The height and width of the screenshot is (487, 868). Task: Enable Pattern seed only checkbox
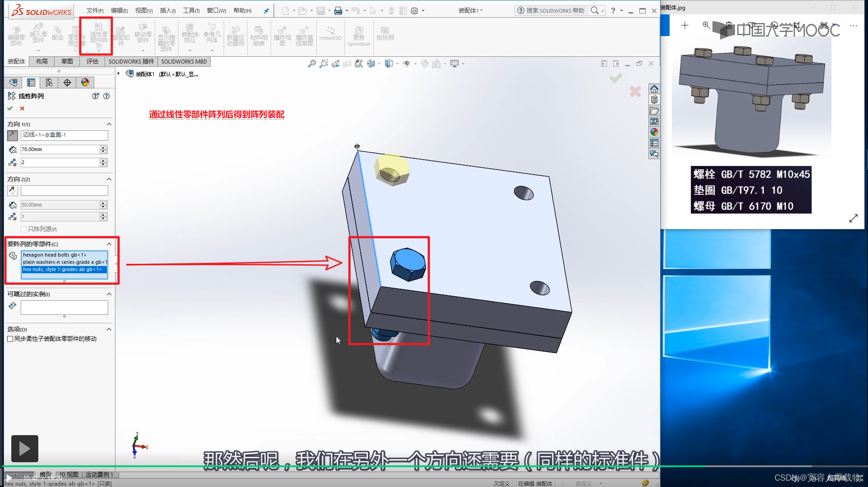(24, 229)
